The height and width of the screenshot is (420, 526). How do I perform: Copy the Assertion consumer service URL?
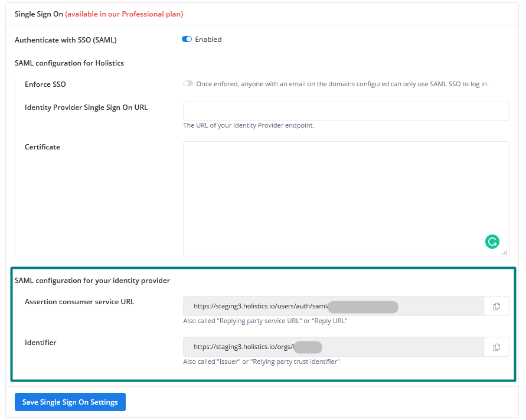click(x=496, y=307)
